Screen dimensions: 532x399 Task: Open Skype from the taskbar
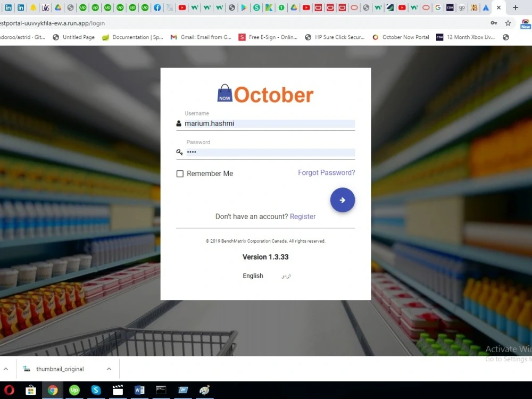[96, 390]
